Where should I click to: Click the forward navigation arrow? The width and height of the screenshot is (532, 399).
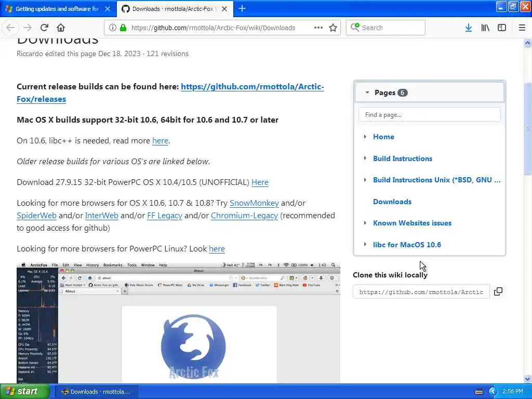tap(28, 28)
